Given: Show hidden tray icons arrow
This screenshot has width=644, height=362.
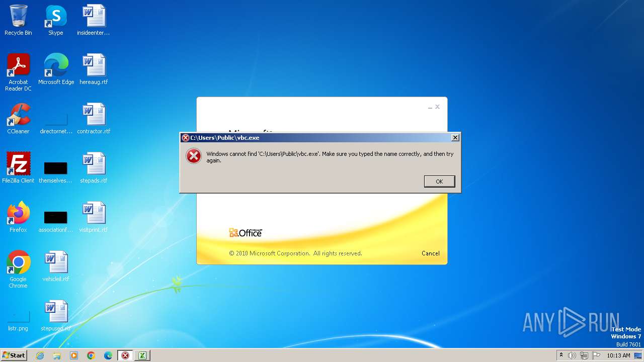Looking at the screenshot, I should (x=561, y=355).
